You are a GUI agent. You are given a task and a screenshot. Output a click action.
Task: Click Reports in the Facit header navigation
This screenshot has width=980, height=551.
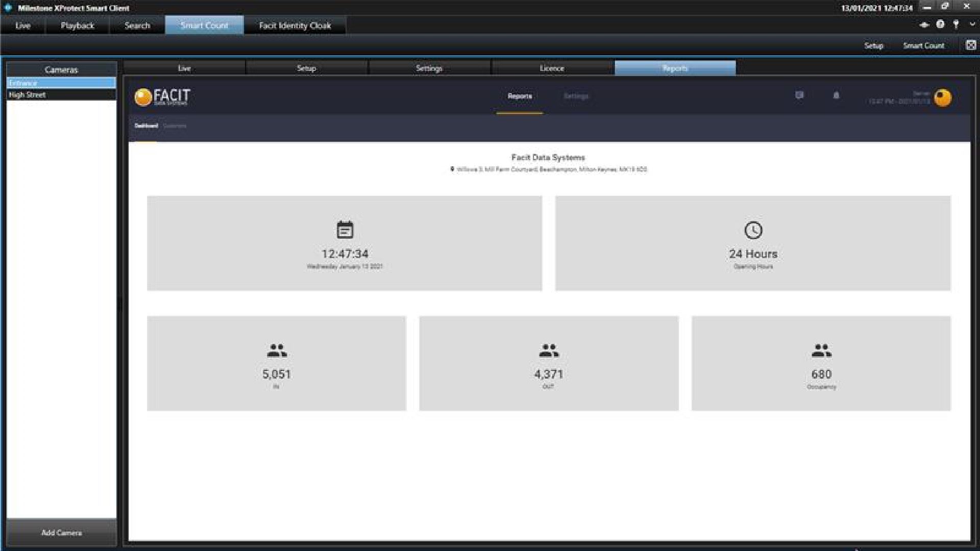(x=520, y=96)
